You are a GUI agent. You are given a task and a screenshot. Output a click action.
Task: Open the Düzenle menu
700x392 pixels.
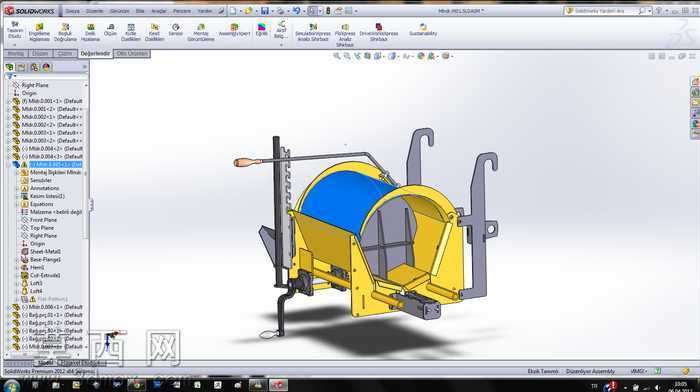coord(94,11)
